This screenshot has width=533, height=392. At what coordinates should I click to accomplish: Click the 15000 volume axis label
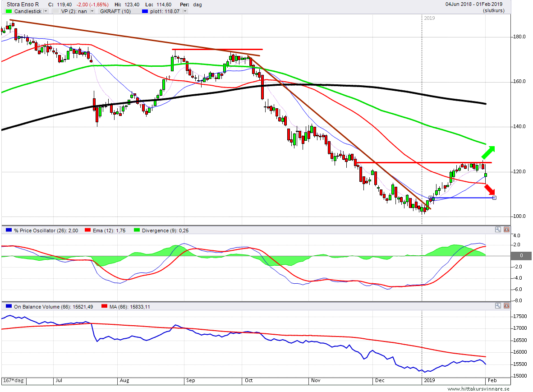[520, 376]
